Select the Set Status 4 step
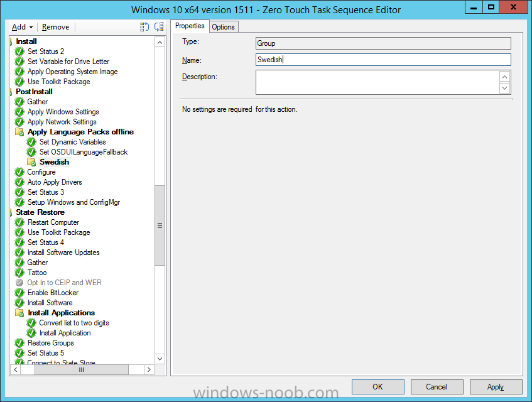The width and height of the screenshot is (532, 402). tap(46, 242)
